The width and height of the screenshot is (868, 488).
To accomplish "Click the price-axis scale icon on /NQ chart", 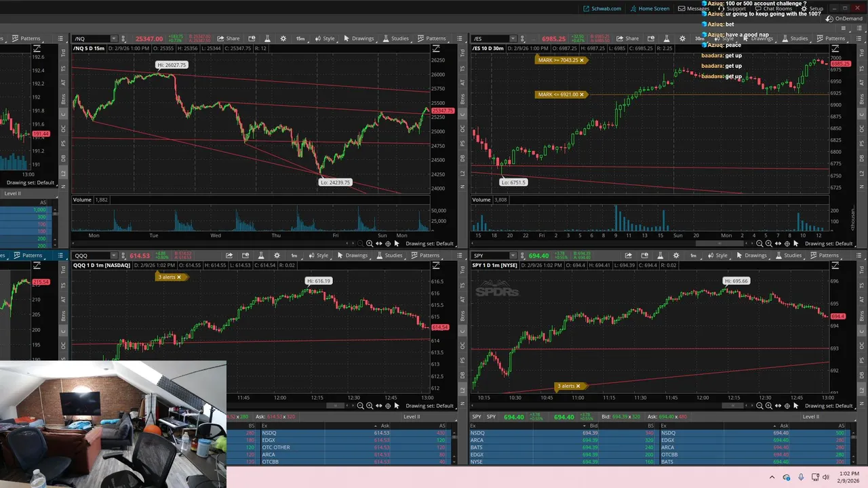I will 436,49.
